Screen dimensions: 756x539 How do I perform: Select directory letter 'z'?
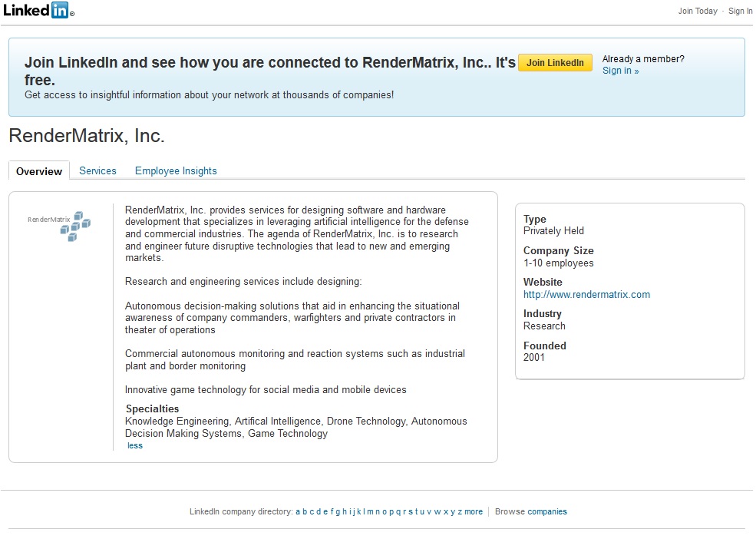coord(460,511)
